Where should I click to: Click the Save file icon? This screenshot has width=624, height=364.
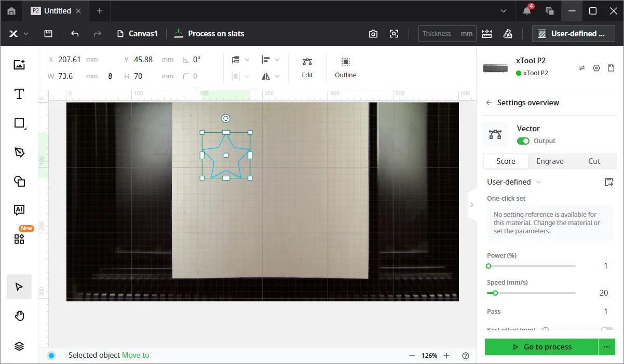[48, 34]
